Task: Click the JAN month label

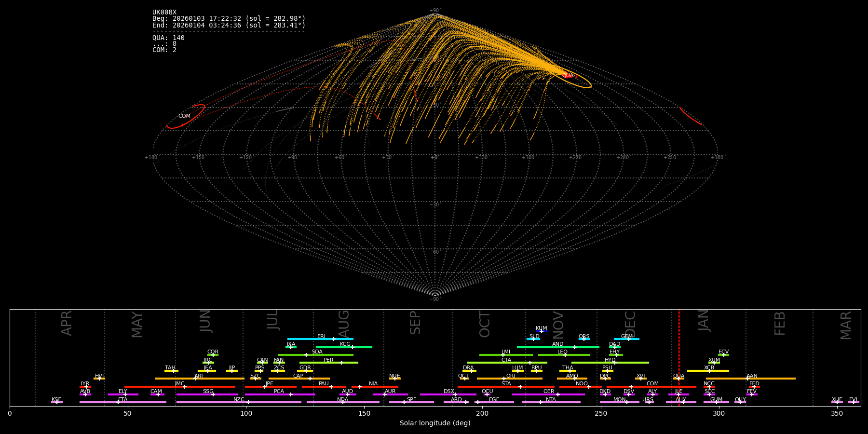Action: click(x=704, y=321)
